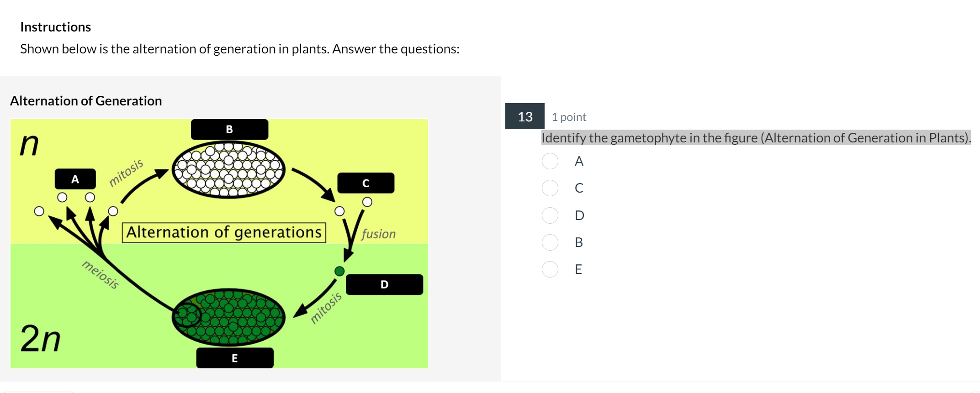Click the Alternation of generations caption box
The image size is (980, 393).
[223, 232]
